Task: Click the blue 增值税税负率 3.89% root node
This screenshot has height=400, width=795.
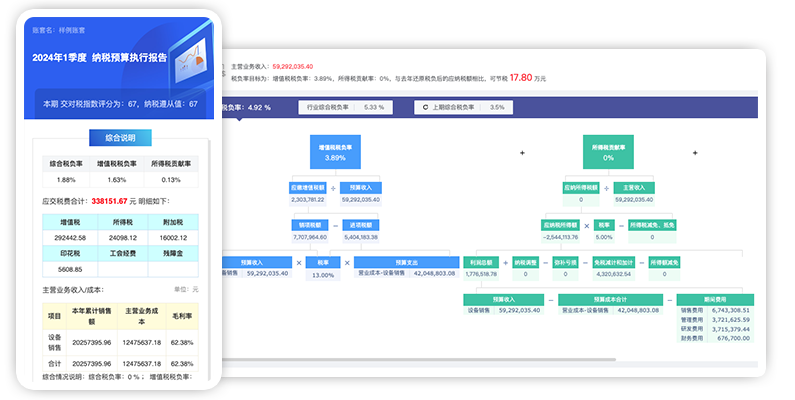Action: pyautogui.click(x=335, y=152)
